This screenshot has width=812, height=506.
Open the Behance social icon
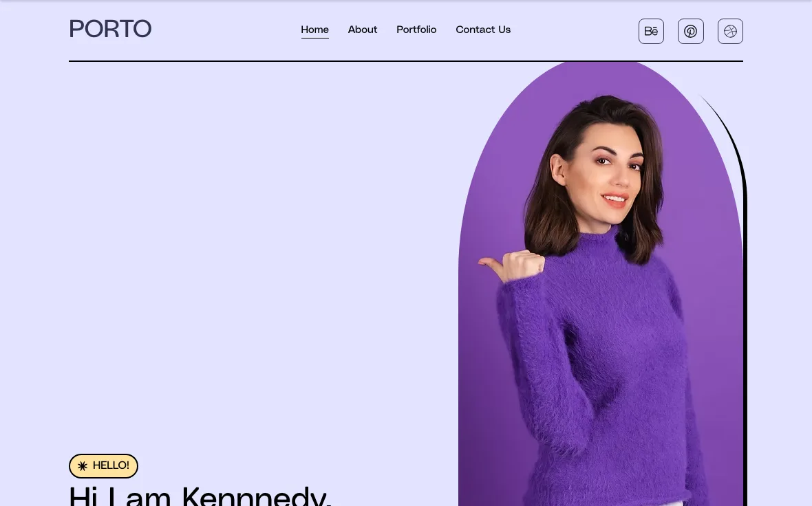pyautogui.click(x=651, y=31)
